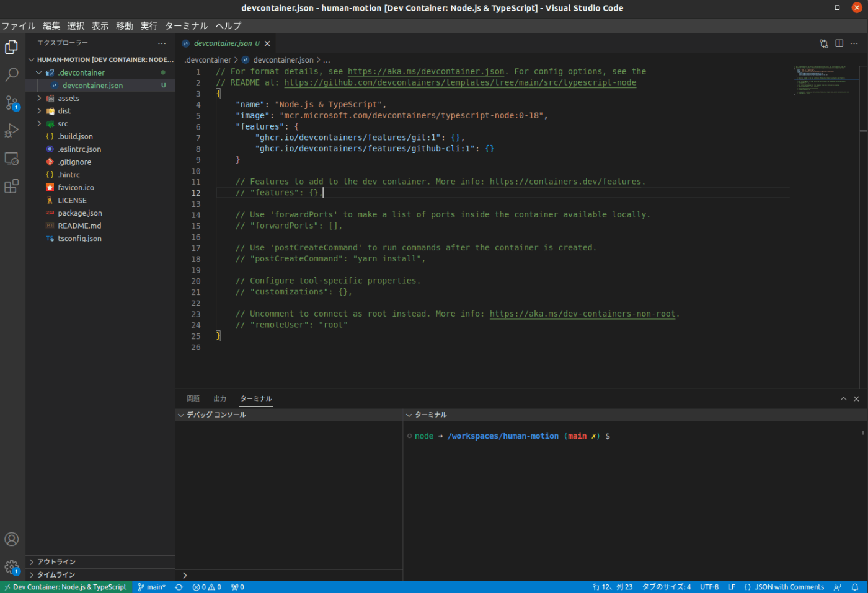Viewport: 868px width, 593px height.
Task: Expand the assets folder
Action: (100, 98)
